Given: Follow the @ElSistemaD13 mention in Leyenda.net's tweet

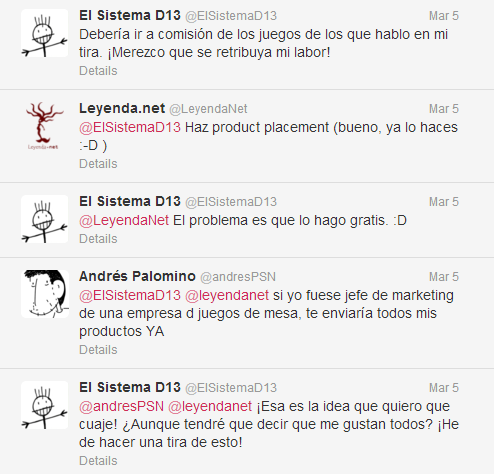Looking at the screenshot, I should coord(130,127).
